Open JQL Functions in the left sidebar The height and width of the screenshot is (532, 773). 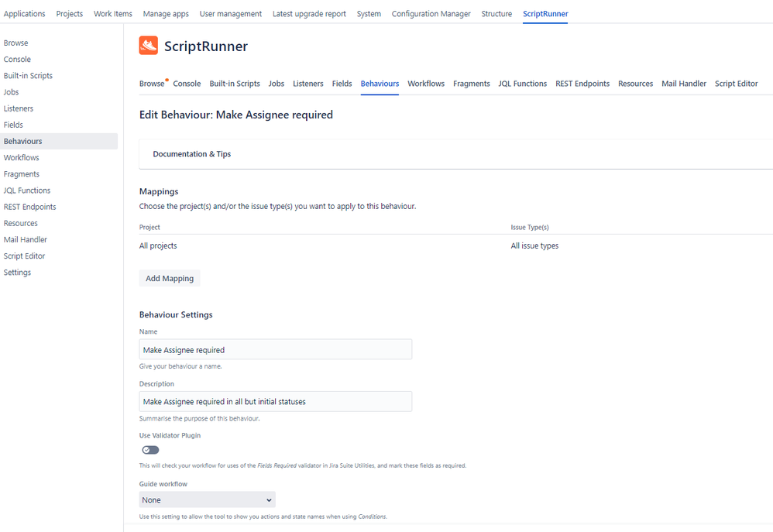(27, 190)
